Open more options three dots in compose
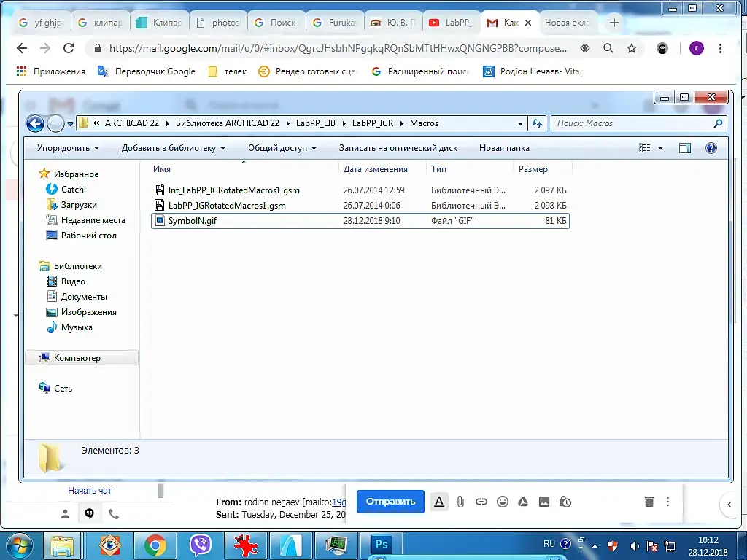Viewport: 747px width, 560px height. pos(668,502)
